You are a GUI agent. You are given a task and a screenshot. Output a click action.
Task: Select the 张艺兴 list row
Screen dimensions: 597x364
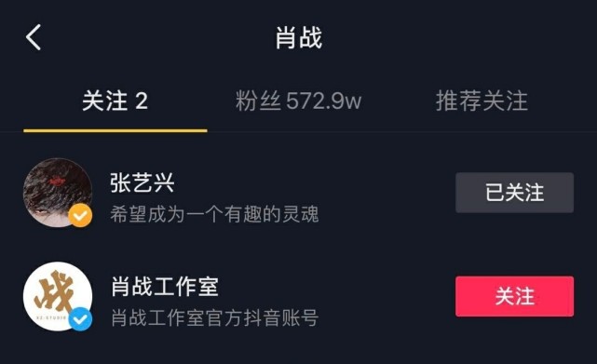(x=298, y=193)
